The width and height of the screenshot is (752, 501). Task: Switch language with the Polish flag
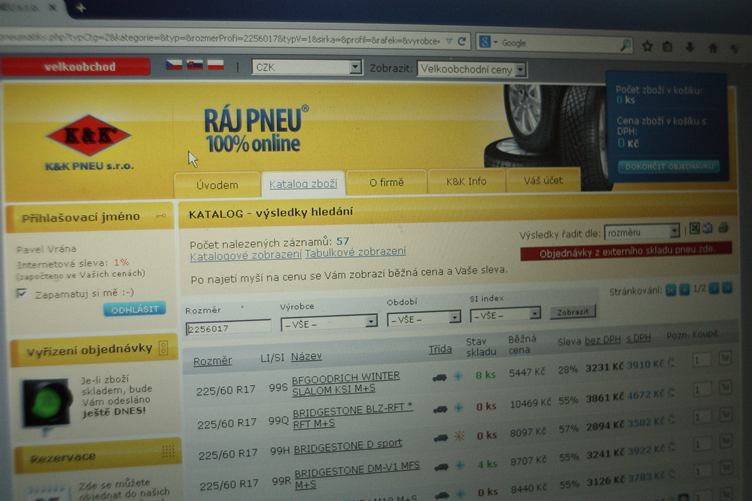pyautogui.click(x=215, y=65)
